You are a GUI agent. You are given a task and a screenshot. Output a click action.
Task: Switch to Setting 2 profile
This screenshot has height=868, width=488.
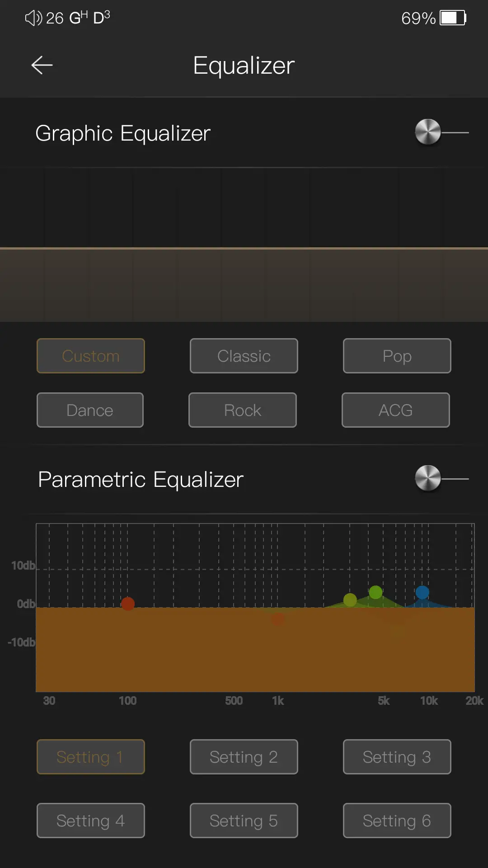click(244, 757)
